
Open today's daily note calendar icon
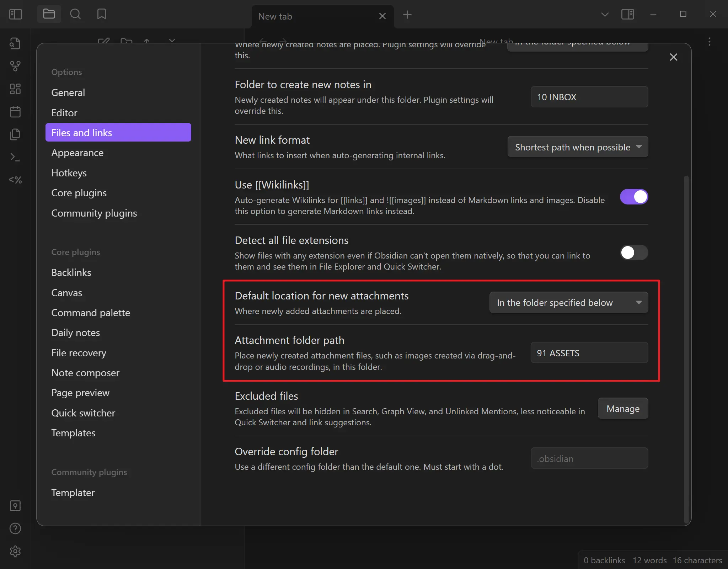[x=15, y=112]
